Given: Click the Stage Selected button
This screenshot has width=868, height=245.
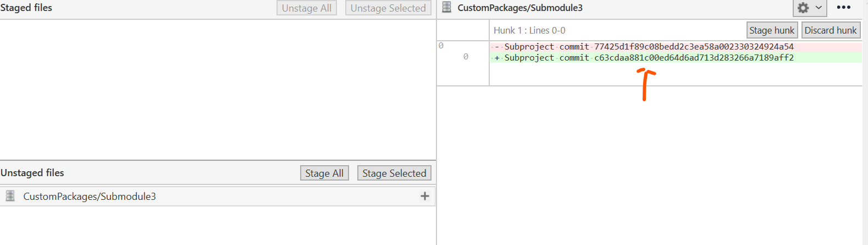Looking at the screenshot, I should 394,173.
